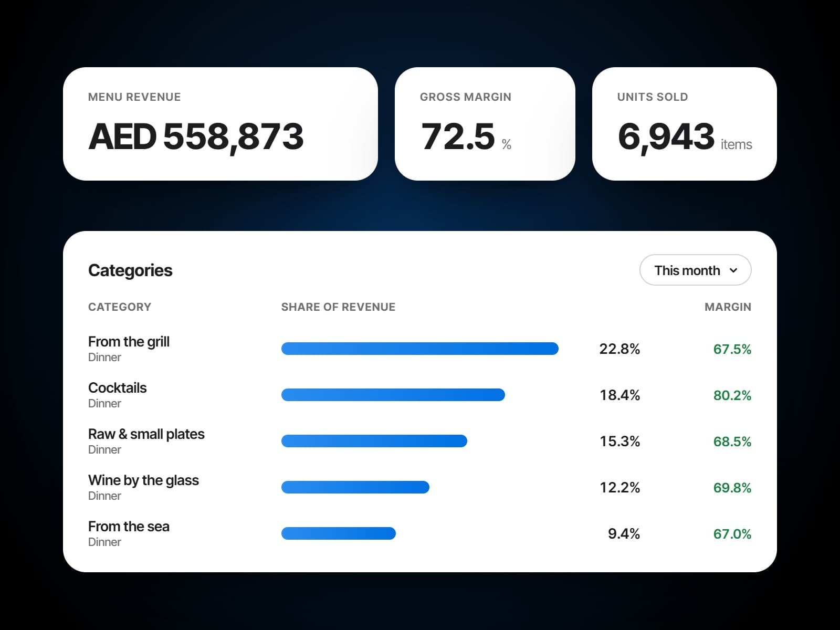Click the items unit label
The height and width of the screenshot is (630, 840).
[x=736, y=144]
